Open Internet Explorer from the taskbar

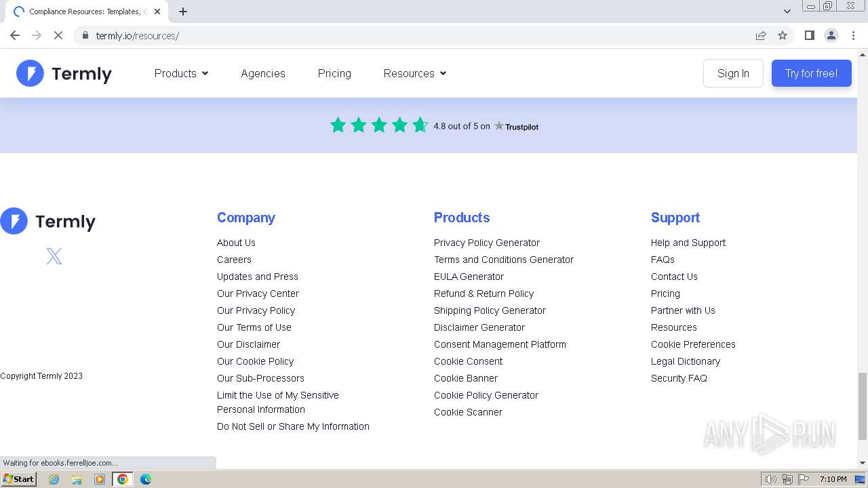pyautogui.click(x=54, y=479)
